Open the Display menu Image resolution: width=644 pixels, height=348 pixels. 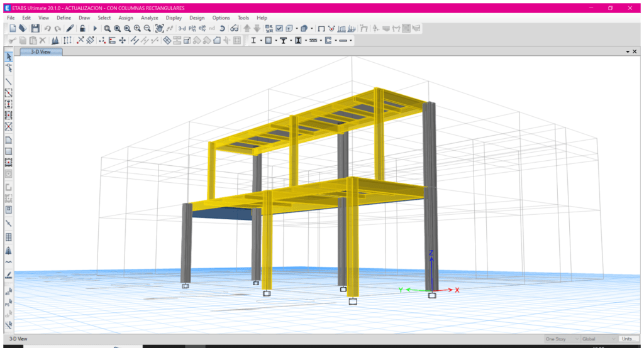point(174,18)
